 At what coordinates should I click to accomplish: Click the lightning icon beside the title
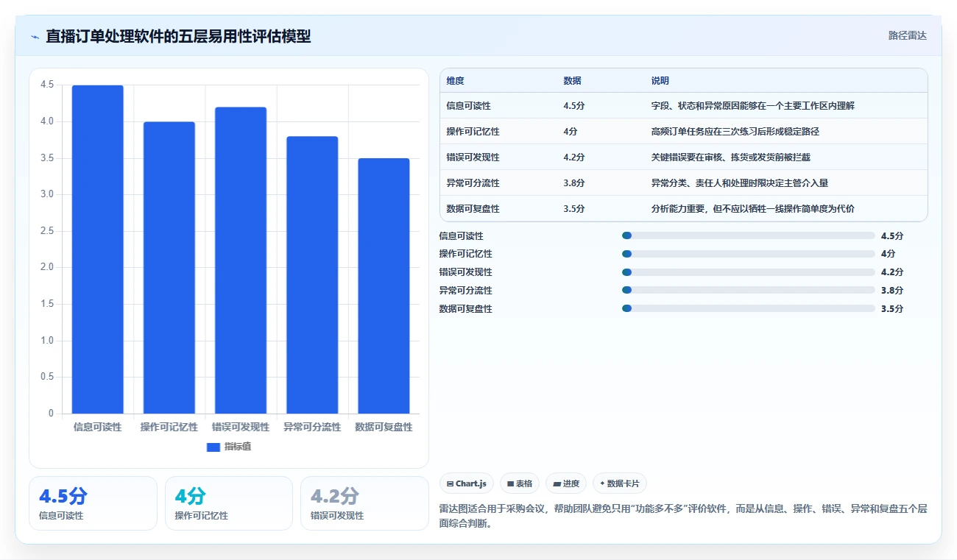coord(35,36)
